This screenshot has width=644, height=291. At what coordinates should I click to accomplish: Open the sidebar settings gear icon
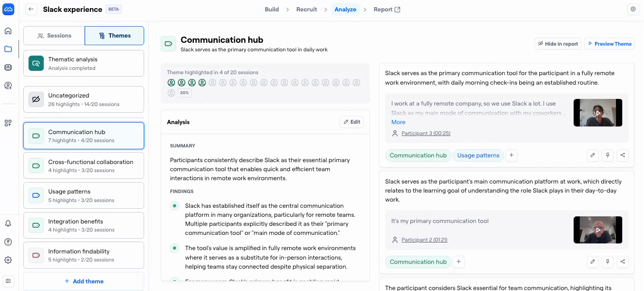click(x=8, y=260)
